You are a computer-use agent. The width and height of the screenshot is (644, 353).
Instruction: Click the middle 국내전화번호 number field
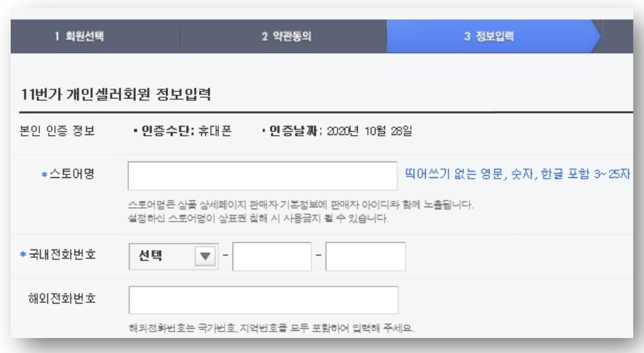[272, 257]
